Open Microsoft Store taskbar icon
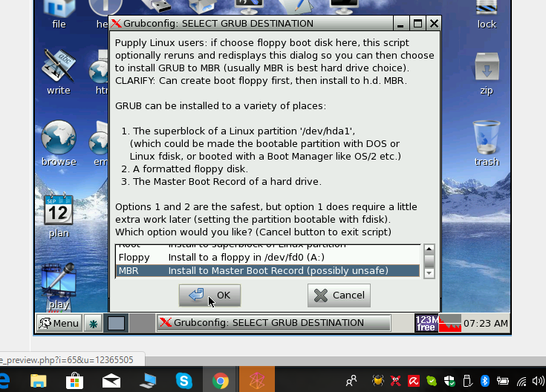Image resolution: width=546 pixels, height=392 pixels. click(x=75, y=381)
